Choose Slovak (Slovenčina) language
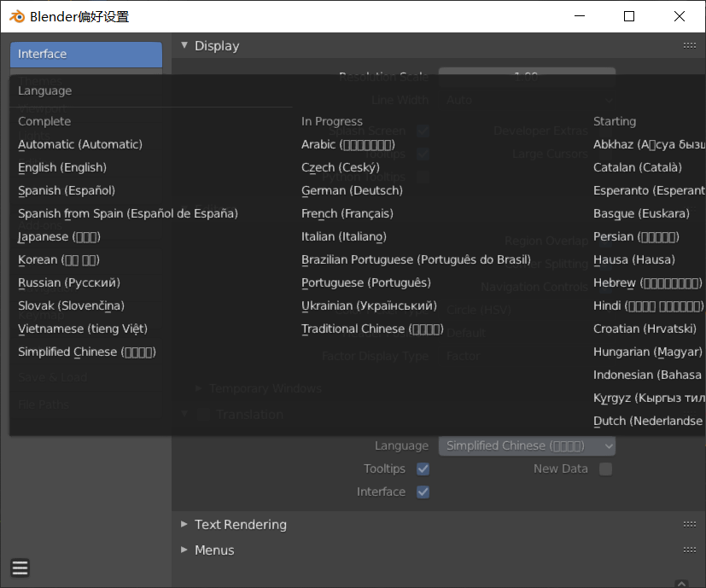 tap(71, 306)
